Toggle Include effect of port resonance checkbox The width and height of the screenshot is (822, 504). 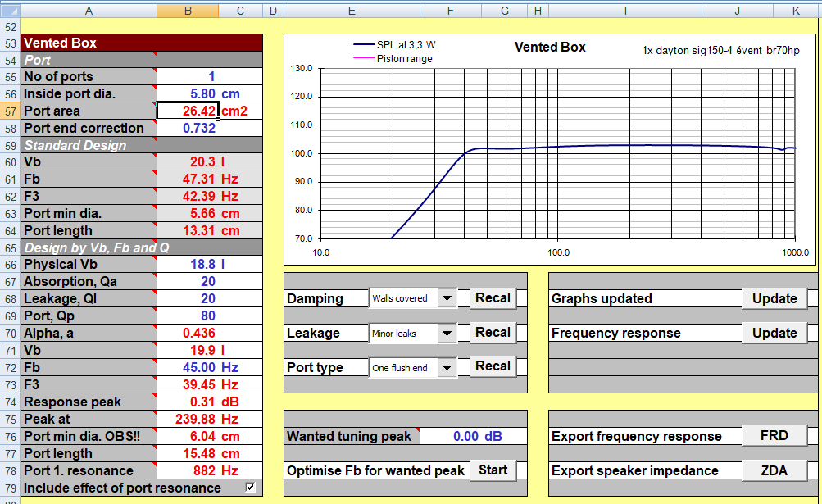pyautogui.click(x=251, y=488)
